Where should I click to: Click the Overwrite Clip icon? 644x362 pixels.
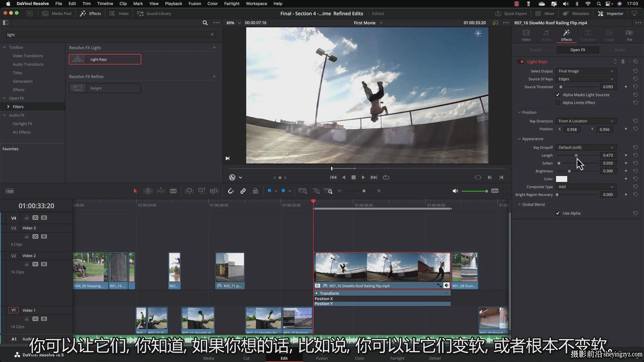pos(202,191)
